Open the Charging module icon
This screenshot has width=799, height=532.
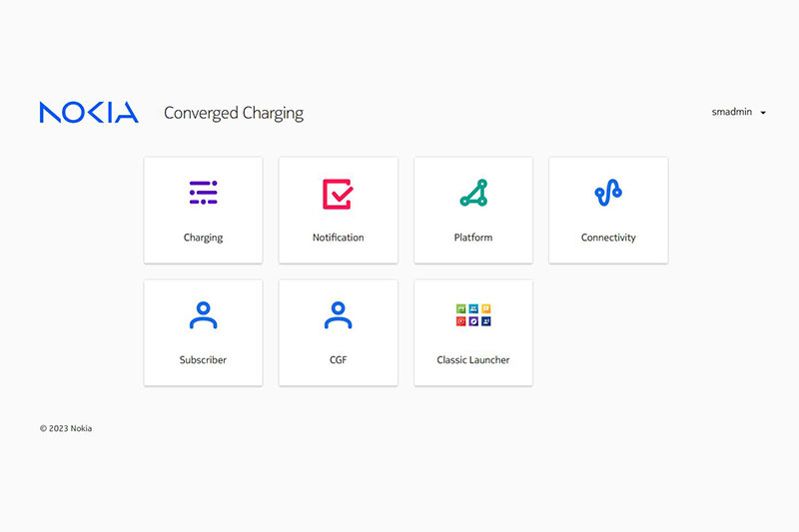(204, 193)
